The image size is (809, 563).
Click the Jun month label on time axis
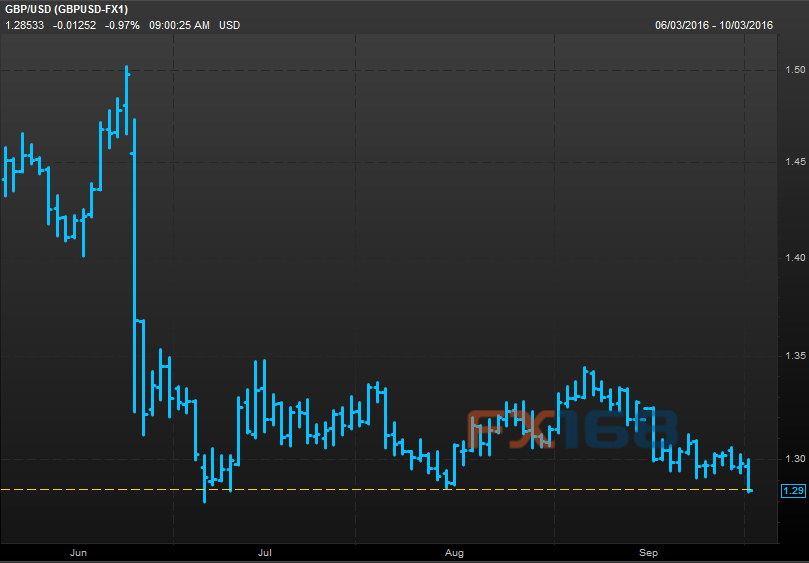[x=78, y=553]
